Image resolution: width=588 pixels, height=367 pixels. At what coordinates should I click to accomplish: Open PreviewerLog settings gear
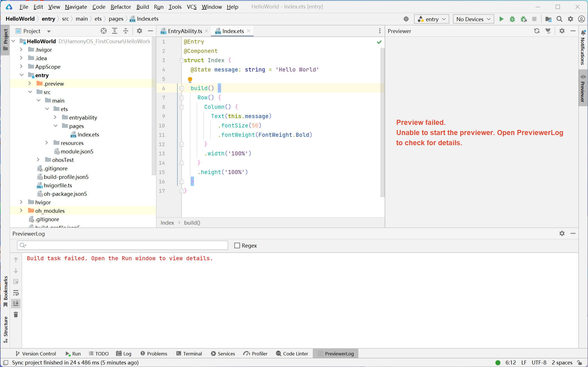[562, 233]
